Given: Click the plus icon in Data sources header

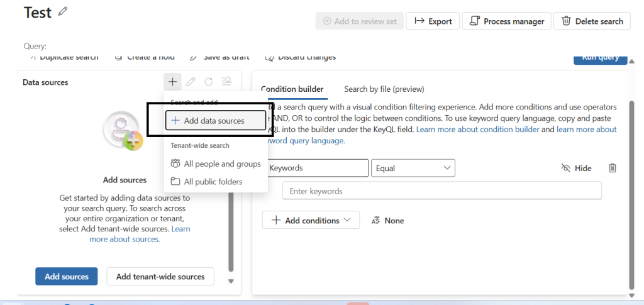Looking at the screenshot, I should [x=172, y=82].
